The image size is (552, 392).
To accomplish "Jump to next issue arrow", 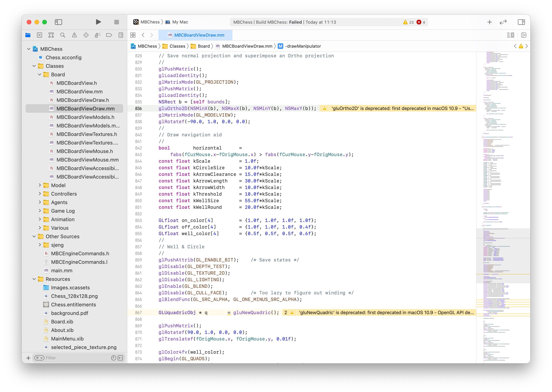I will point(527,46).
